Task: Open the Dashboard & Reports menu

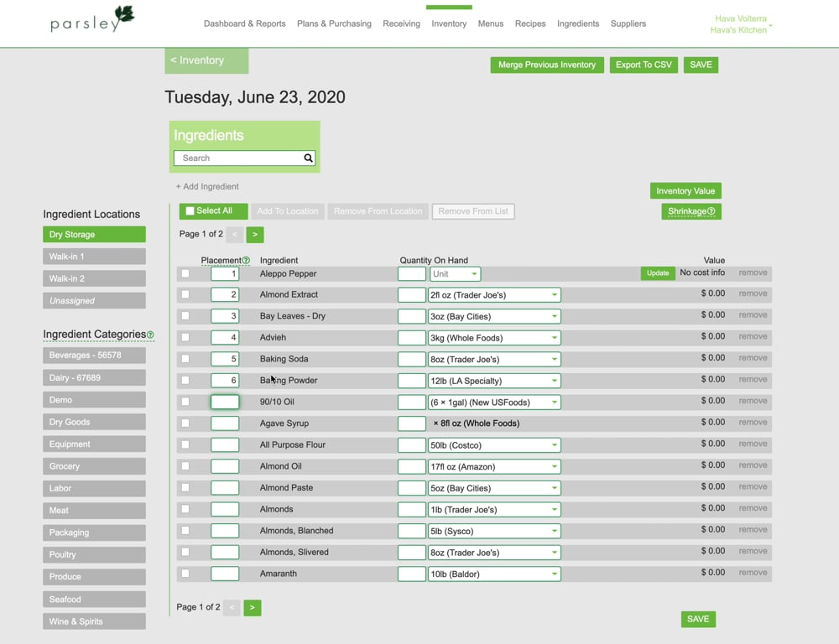Action: click(244, 23)
